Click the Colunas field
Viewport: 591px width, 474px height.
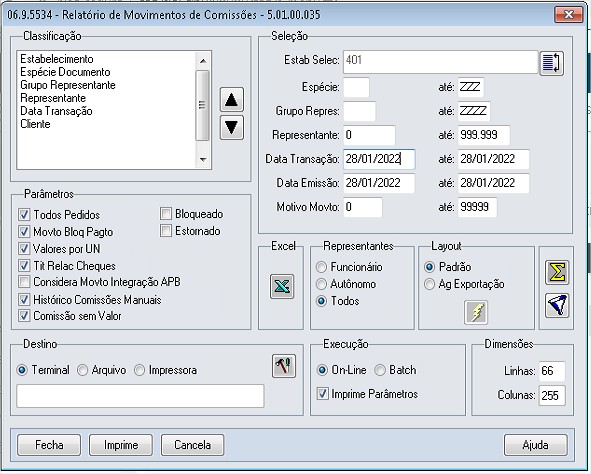(552, 395)
